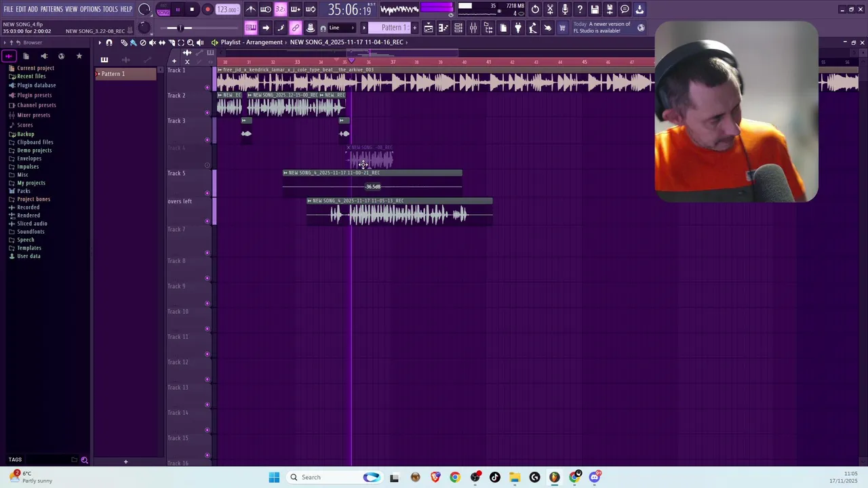Viewport: 868px width, 488px height.
Task: Click the download/export icon in toolbar
Action: click(639, 9)
